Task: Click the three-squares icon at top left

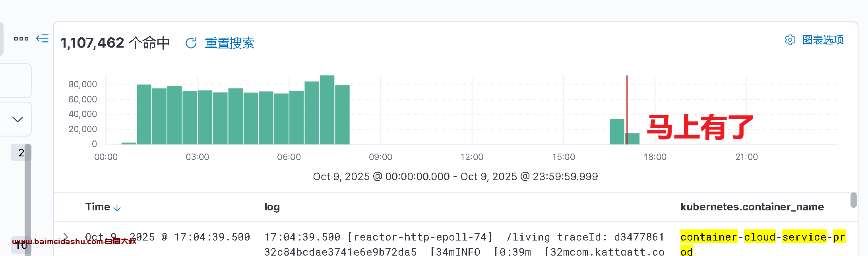Action: 21,39
